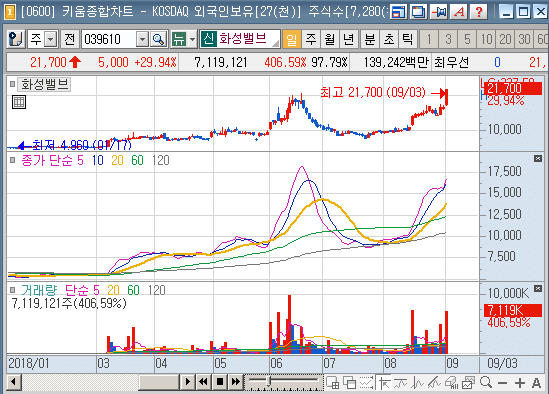Toggle the 종가 단순 moving average panel marker
Viewport: 549px width, 394px height.
[13, 160]
